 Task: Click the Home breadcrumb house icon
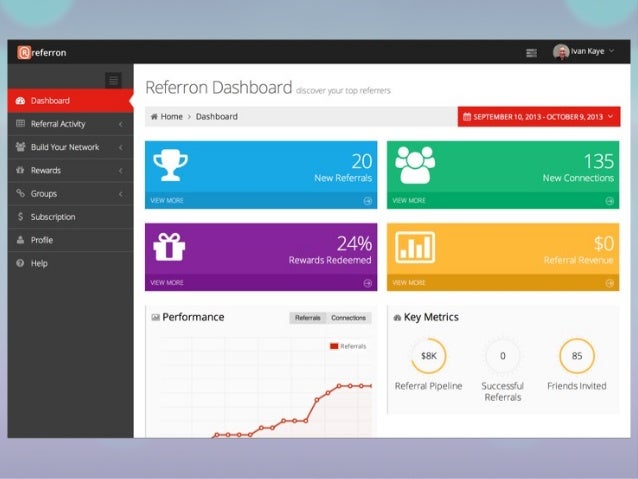[154, 116]
